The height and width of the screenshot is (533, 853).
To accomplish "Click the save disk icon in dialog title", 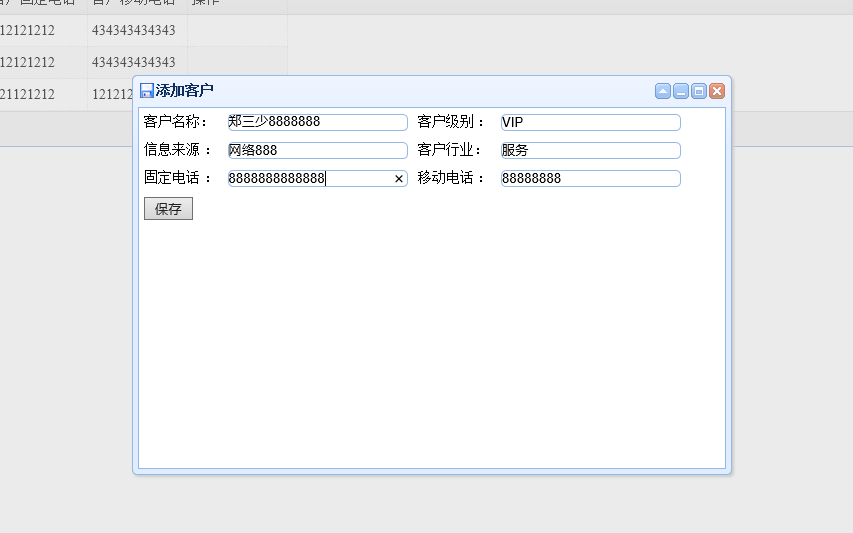I will [146, 91].
